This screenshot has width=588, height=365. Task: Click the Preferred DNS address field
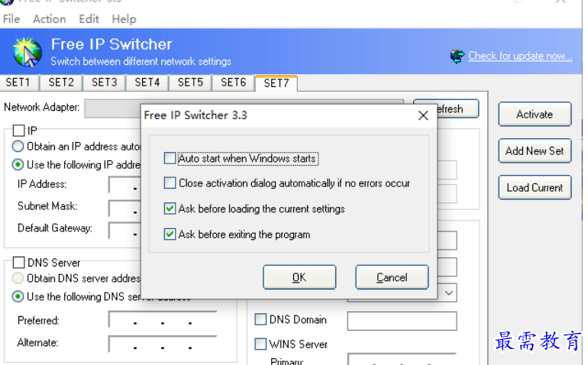(163, 321)
